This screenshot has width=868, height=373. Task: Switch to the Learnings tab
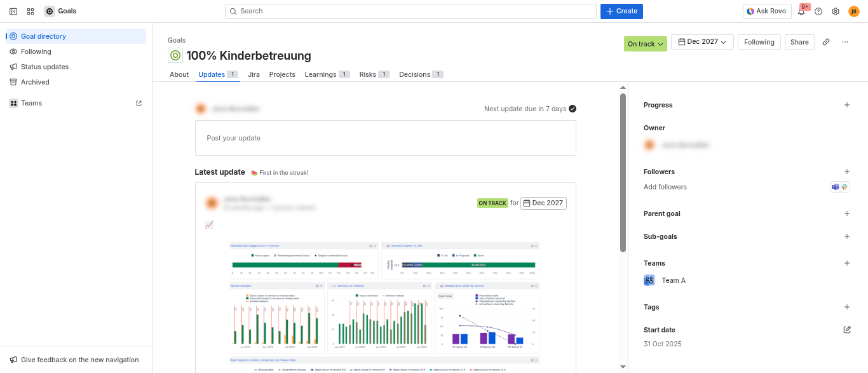coord(327,74)
